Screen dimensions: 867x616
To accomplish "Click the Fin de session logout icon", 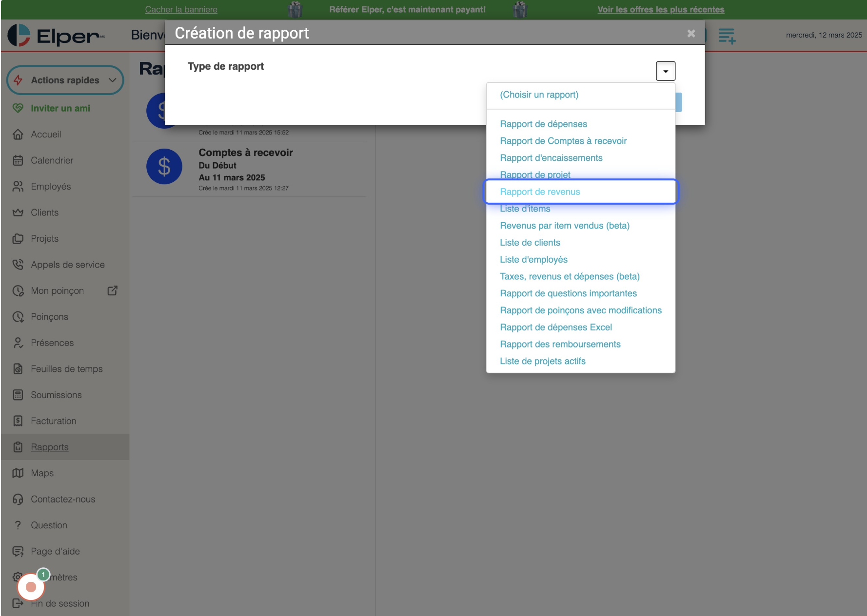I will point(17,603).
